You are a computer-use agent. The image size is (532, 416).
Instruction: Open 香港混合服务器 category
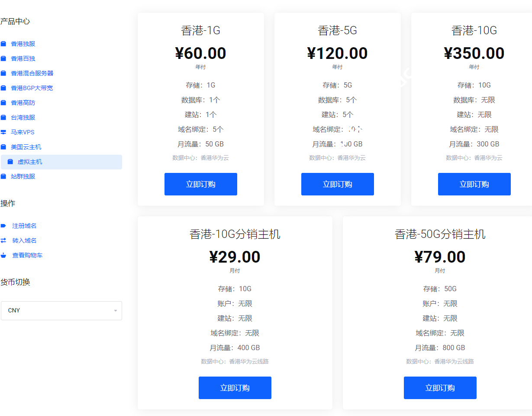pos(32,73)
